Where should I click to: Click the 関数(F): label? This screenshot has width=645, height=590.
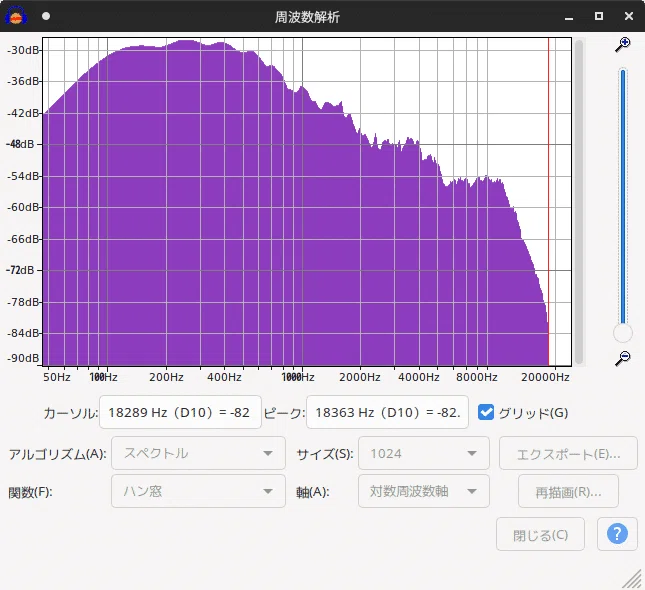click(30, 492)
